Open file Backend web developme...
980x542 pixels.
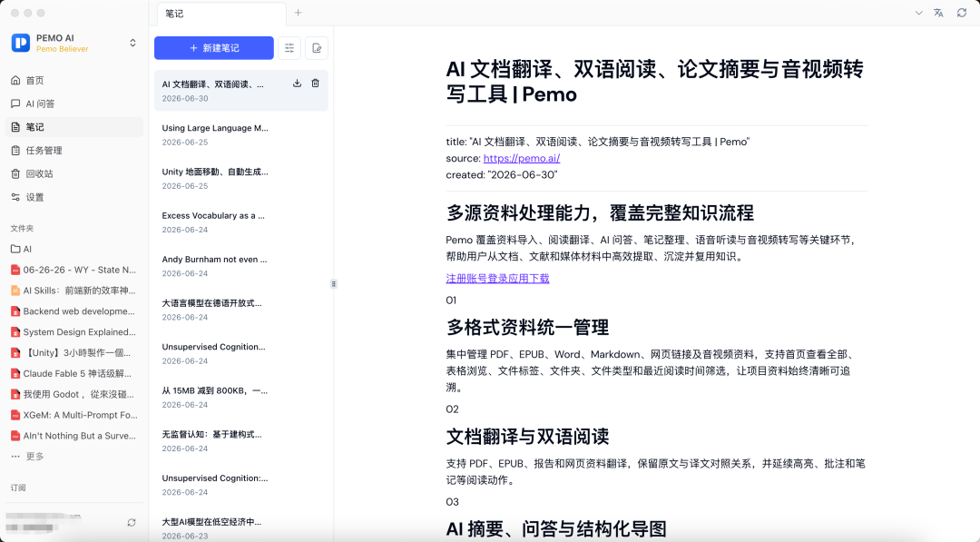point(74,311)
